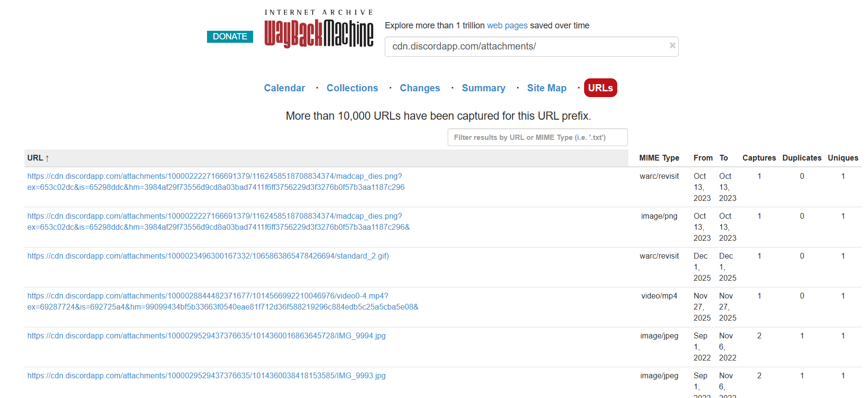The width and height of the screenshot is (868, 398).
Task: Sort by Uniques column header
Action: click(x=843, y=158)
